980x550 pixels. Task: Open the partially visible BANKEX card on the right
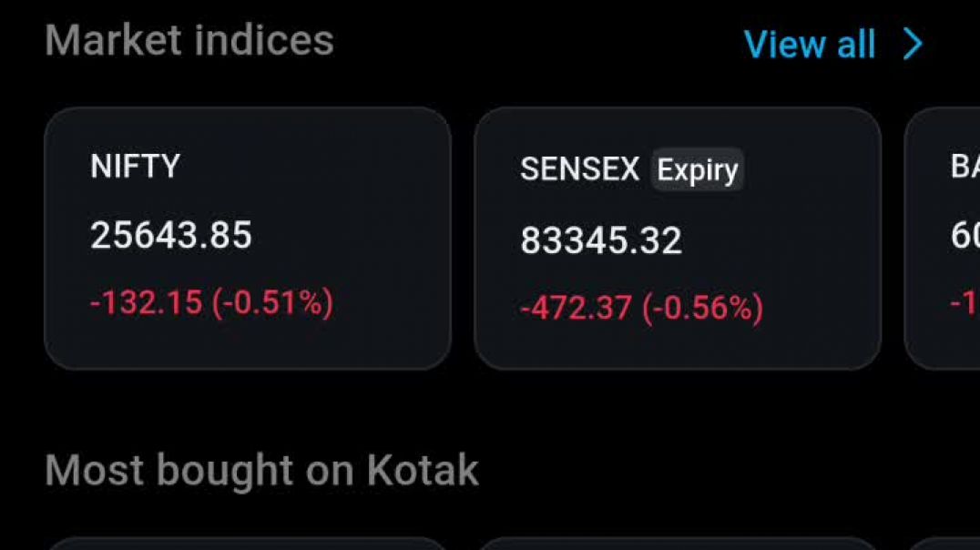947,239
